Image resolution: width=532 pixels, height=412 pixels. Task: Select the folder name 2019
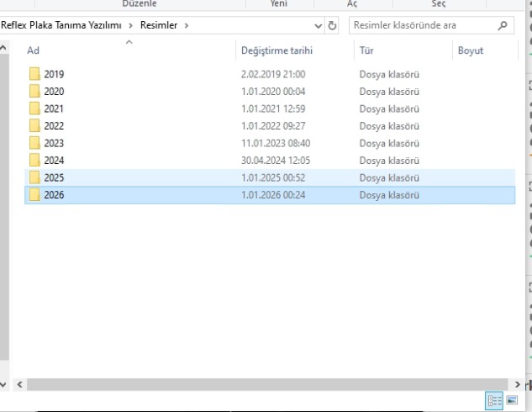coord(54,74)
